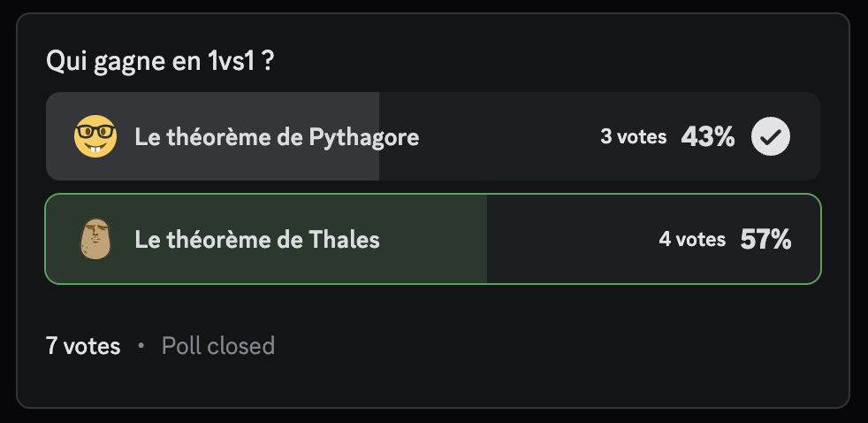
Task: Click the poll question "Qui gagne en 1vs1 ?"
Action: pyautogui.click(x=158, y=62)
